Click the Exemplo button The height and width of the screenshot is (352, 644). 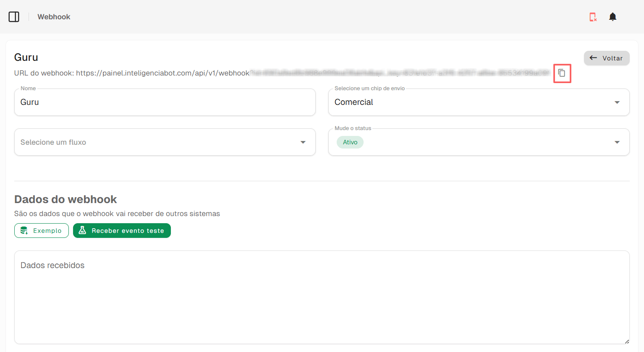(x=42, y=230)
